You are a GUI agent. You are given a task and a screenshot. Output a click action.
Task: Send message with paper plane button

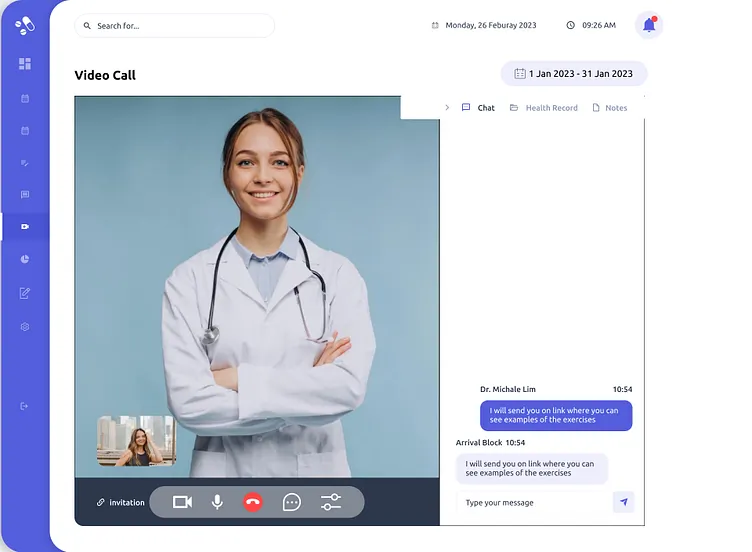(623, 502)
